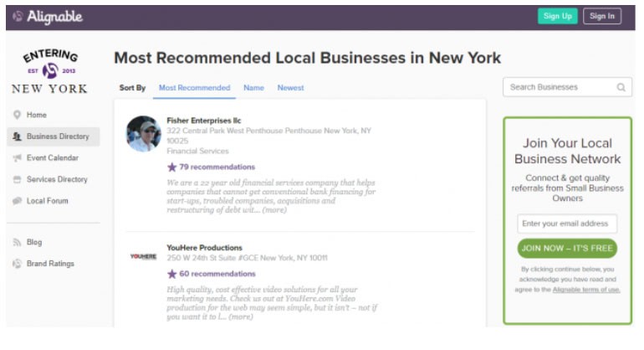
Task: Sort by Most Recommended tab
Action: tap(194, 88)
